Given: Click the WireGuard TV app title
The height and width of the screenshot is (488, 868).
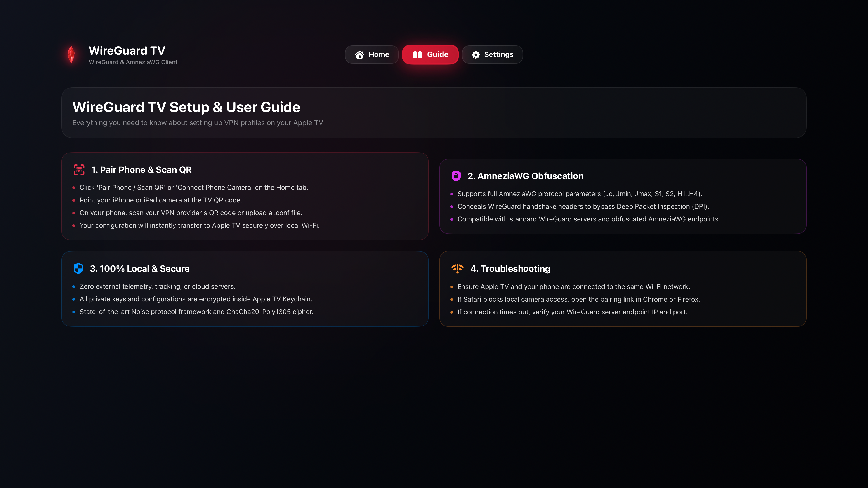Looking at the screenshot, I should pos(127,51).
